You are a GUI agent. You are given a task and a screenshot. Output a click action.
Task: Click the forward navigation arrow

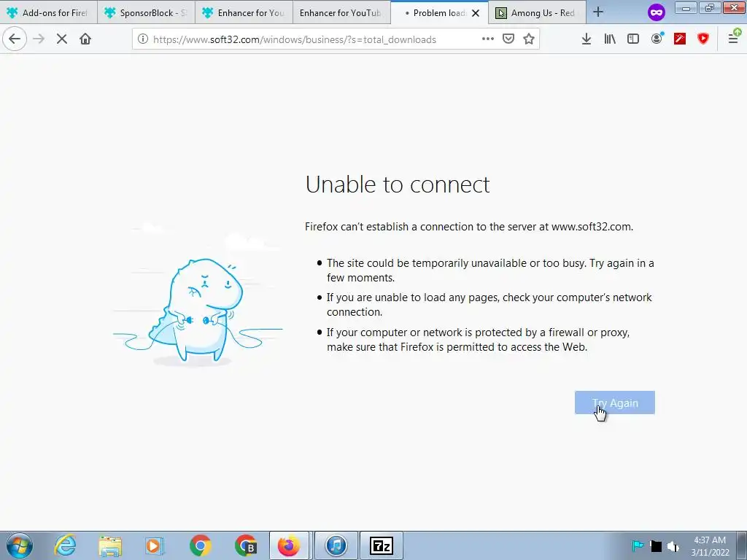click(x=39, y=39)
